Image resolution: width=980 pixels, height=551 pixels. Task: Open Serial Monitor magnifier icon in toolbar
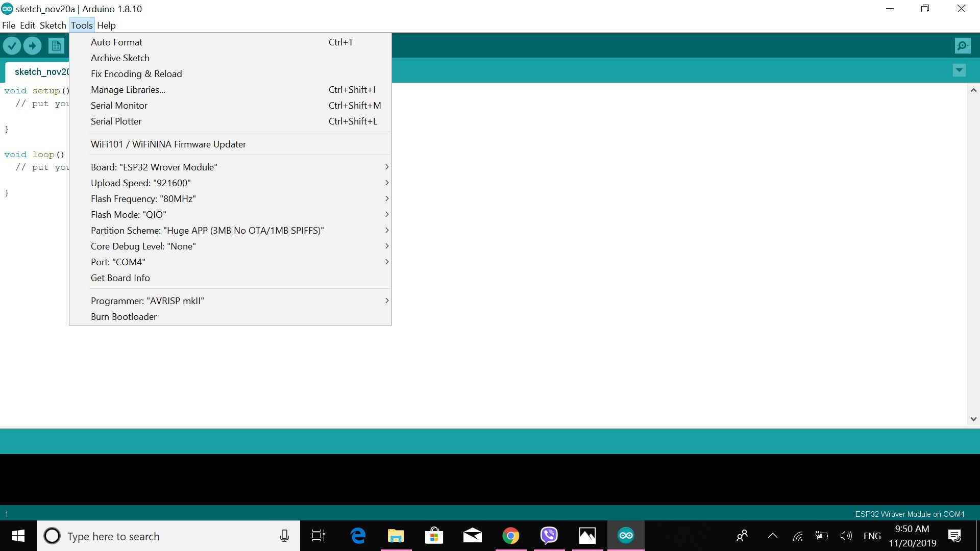[963, 46]
